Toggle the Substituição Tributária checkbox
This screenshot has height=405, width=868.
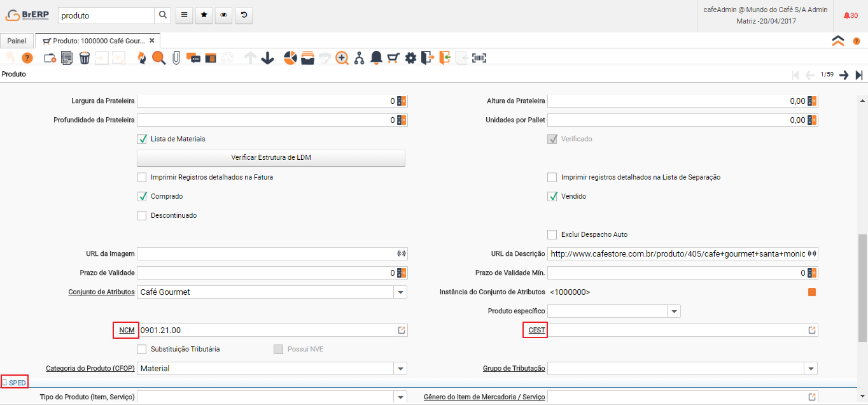(142, 349)
